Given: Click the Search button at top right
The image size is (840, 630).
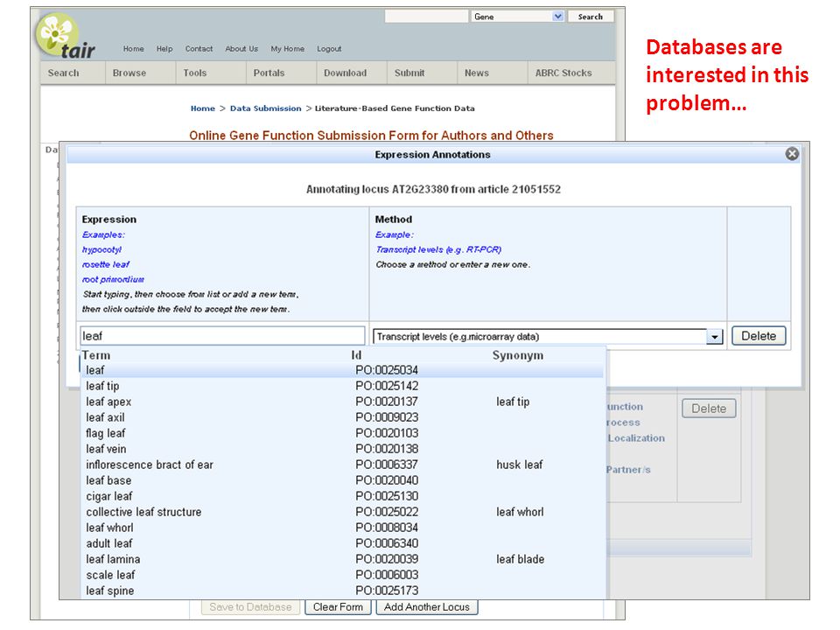Looking at the screenshot, I should tap(591, 17).
